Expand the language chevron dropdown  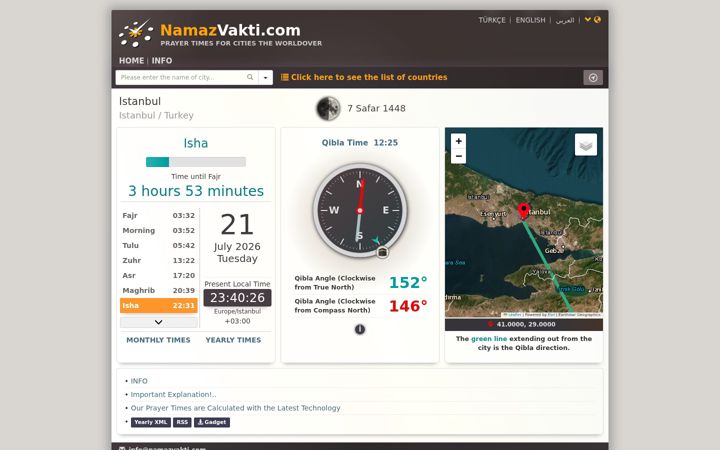click(587, 20)
